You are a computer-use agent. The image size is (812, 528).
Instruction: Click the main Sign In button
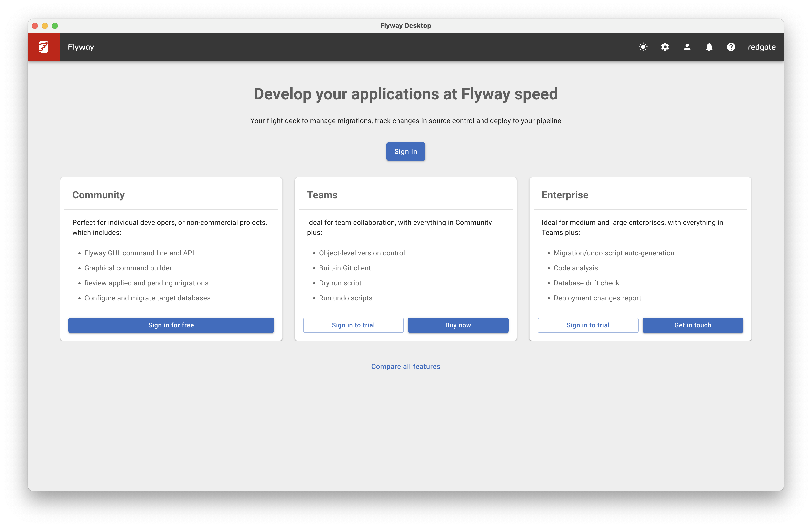click(406, 151)
